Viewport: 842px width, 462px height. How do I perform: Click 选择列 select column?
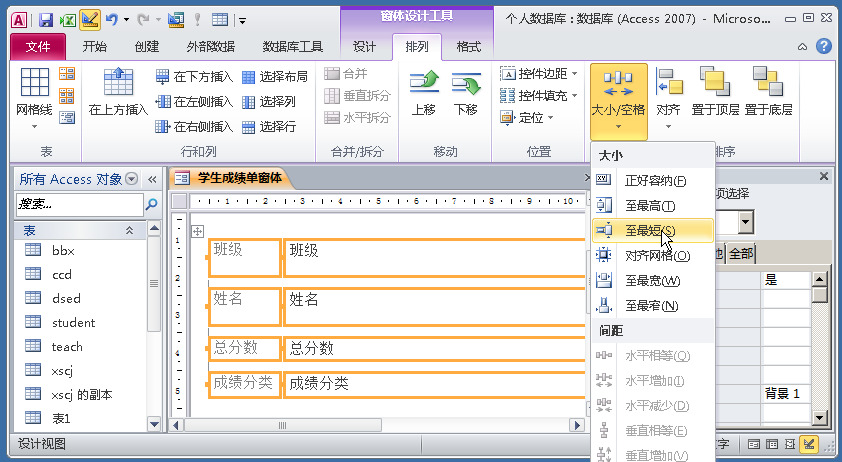tap(268, 102)
